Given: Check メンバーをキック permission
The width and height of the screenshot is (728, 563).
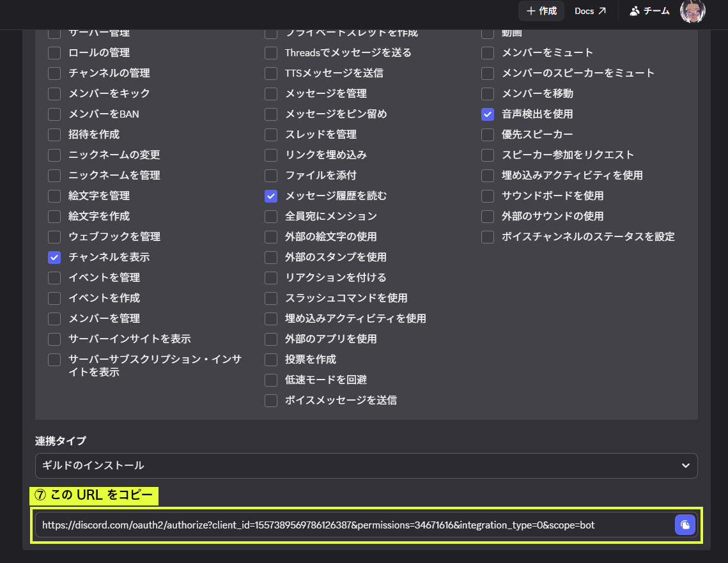Looking at the screenshot, I should pos(54,94).
